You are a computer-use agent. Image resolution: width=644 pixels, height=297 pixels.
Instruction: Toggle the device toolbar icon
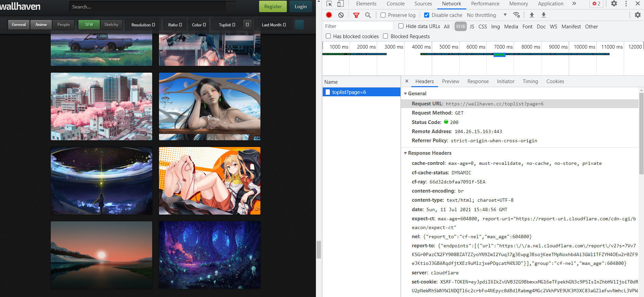[x=341, y=4]
